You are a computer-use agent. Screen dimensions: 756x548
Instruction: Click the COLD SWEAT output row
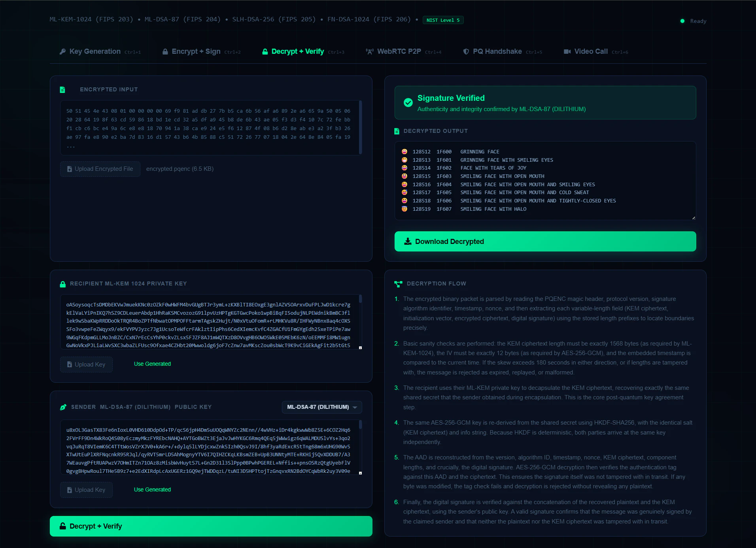495,193
